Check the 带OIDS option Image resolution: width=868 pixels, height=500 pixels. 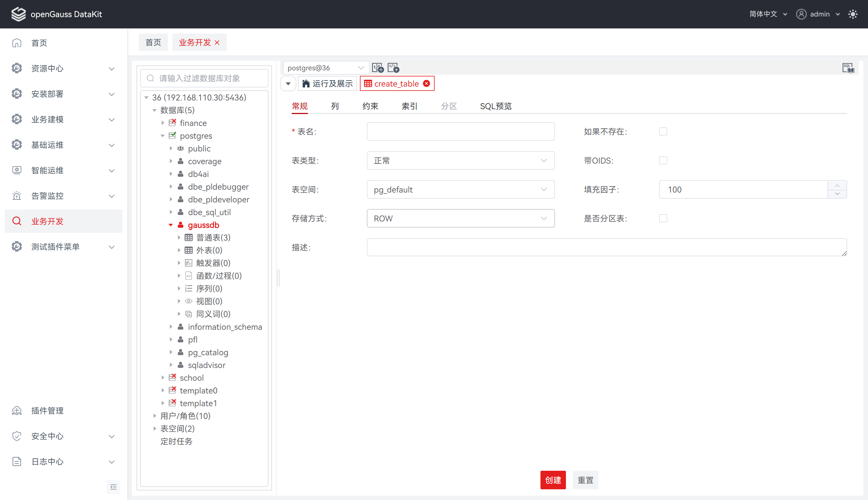click(x=663, y=160)
